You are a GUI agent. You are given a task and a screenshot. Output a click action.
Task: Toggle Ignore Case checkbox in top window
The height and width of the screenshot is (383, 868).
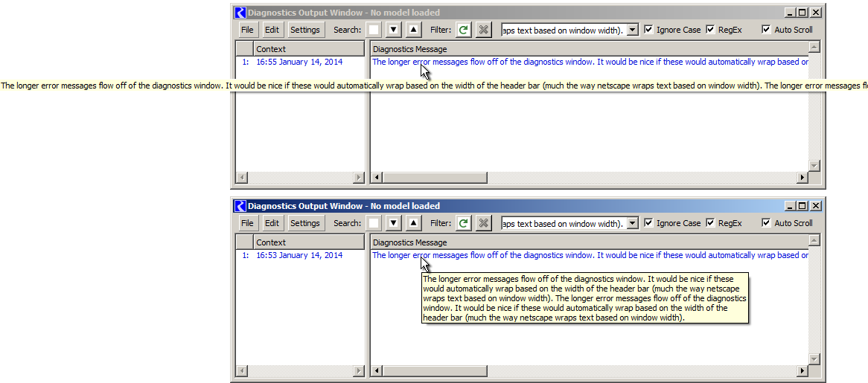649,30
